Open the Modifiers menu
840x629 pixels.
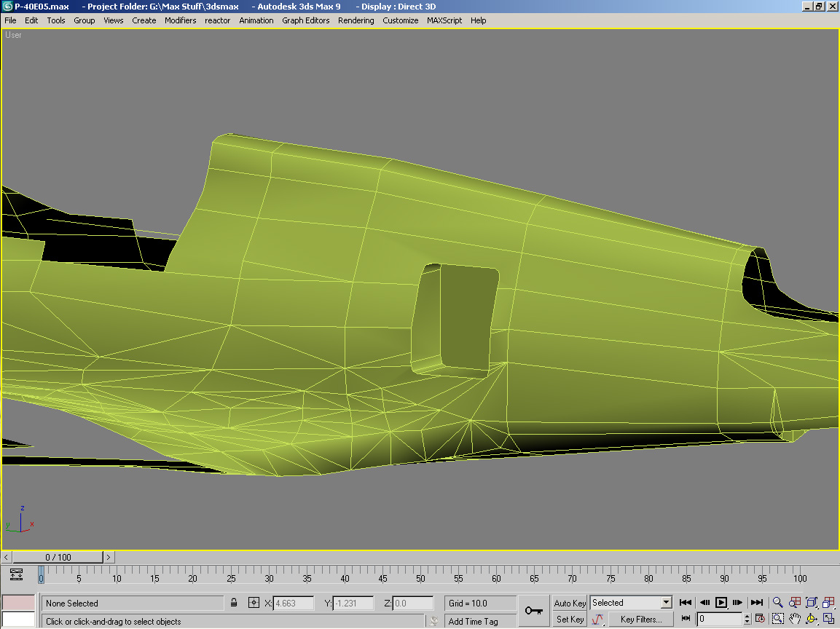pyautogui.click(x=180, y=20)
